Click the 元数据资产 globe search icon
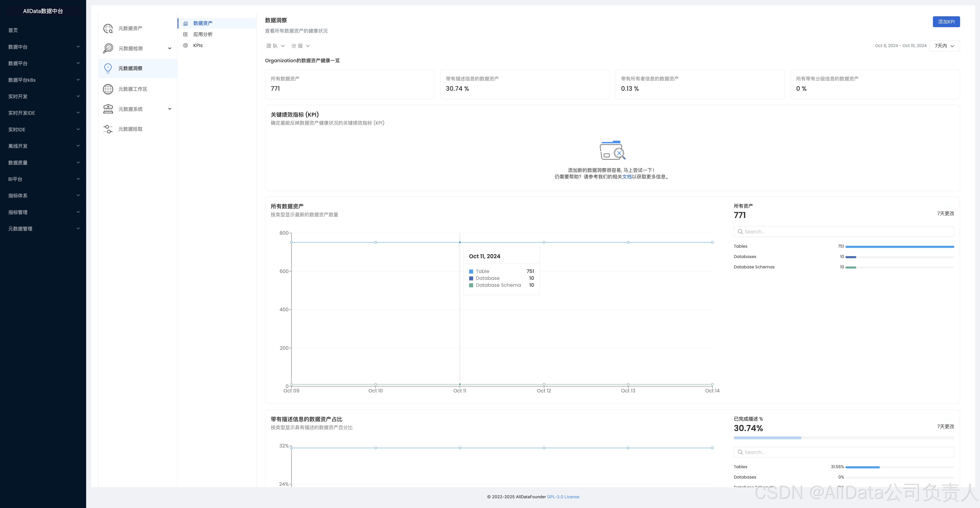980x508 pixels. [108, 29]
